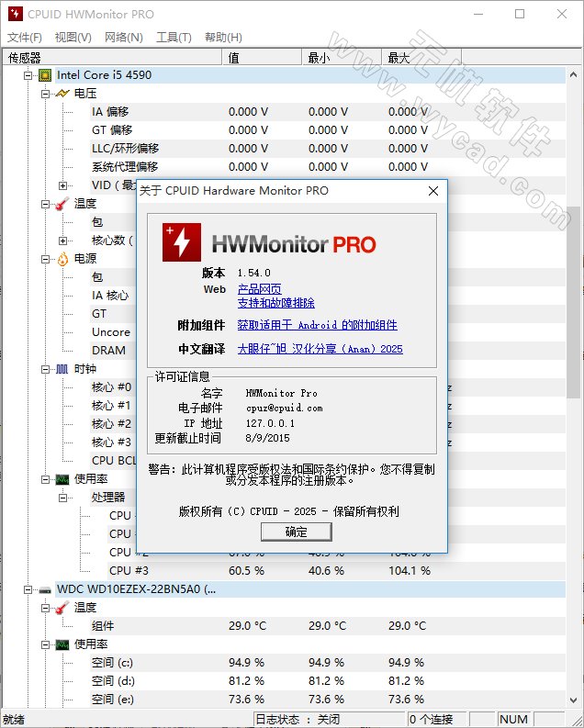This screenshot has height=728, width=584.
Task: Collapse the 电压 voltage group
Action: coord(45,94)
